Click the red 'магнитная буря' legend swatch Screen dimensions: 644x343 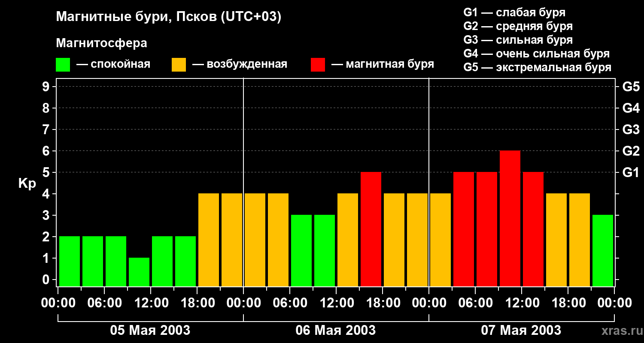[318, 65]
